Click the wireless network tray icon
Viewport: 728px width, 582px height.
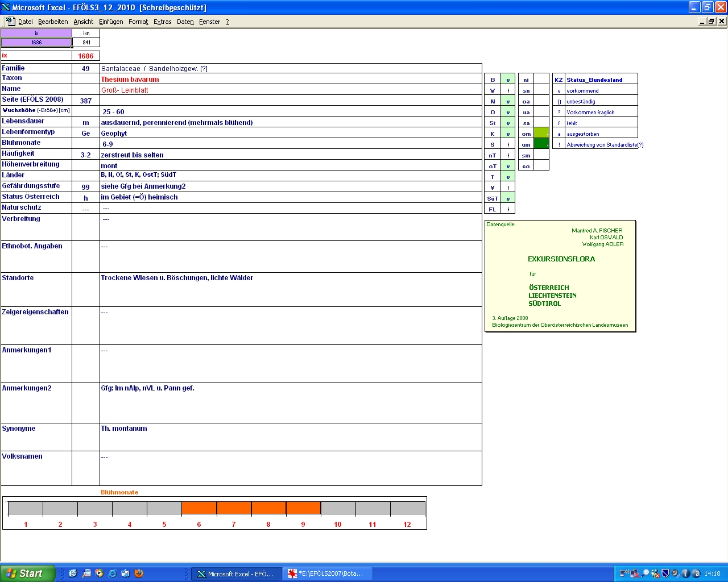[x=624, y=573]
